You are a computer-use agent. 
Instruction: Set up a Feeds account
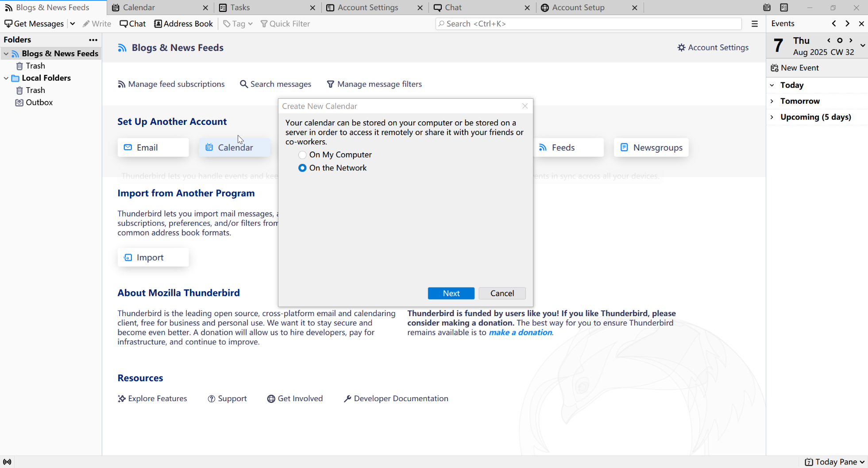tap(568, 147)
